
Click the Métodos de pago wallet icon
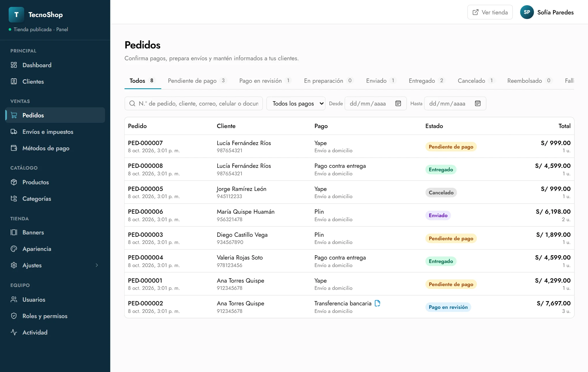tap(14, 148)
